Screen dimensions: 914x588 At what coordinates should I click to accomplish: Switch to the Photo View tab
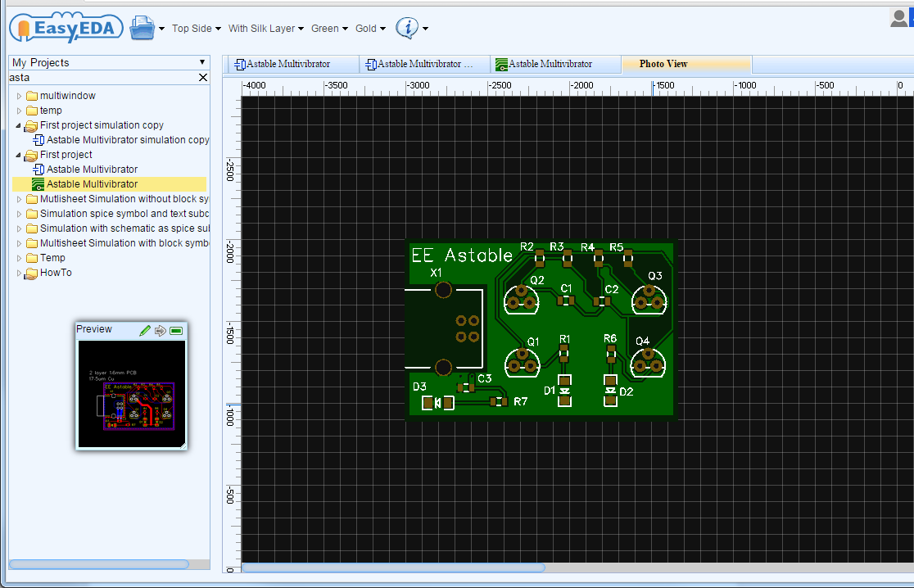(x=661, y=64)
